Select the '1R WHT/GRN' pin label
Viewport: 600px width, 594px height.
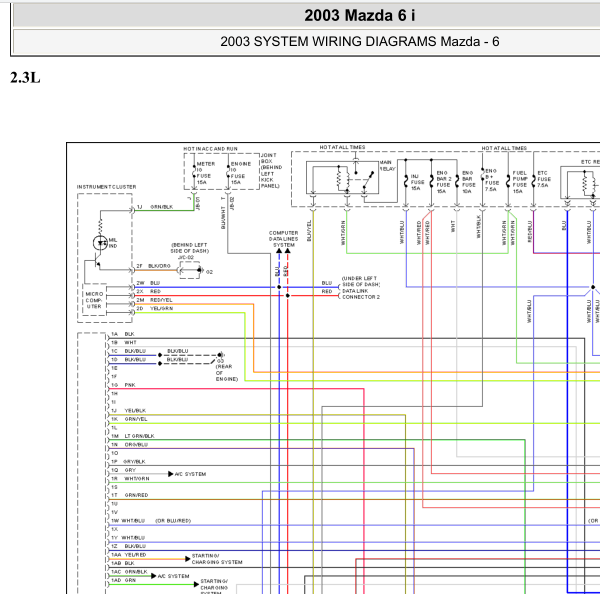coord(130,478)
